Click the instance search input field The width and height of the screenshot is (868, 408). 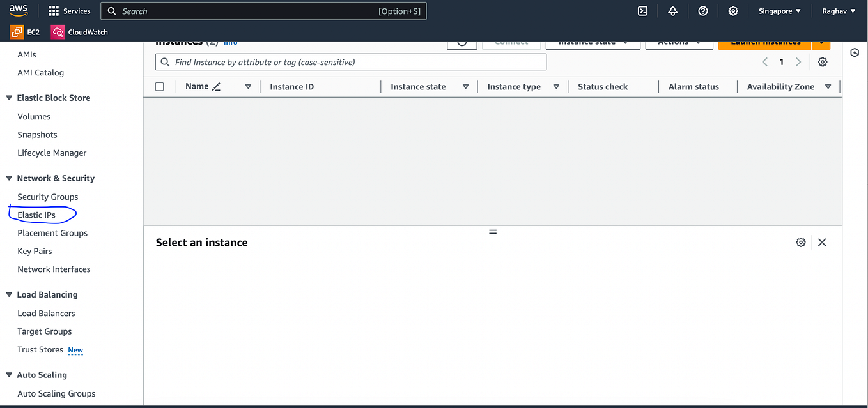pyautogui.click(x=350, y=62)
